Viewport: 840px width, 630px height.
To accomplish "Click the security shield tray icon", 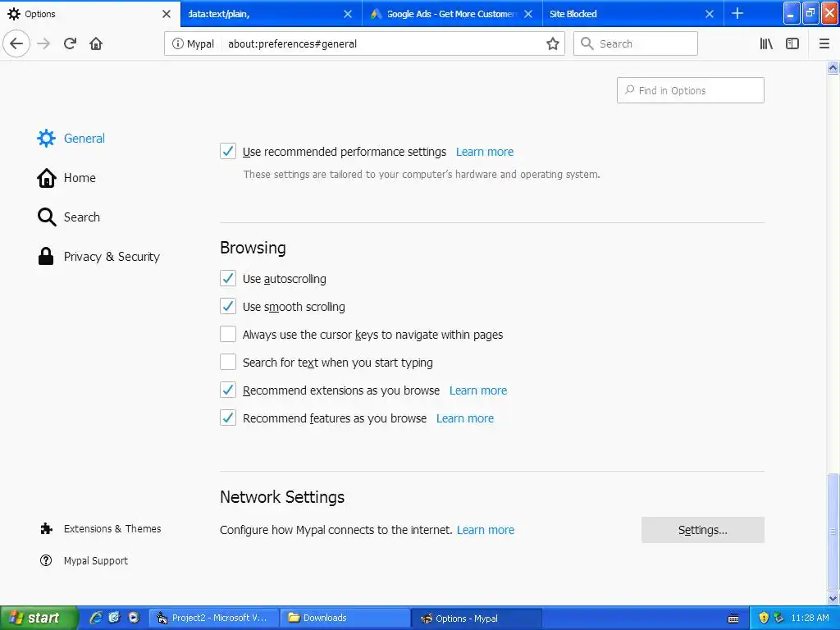I will click(764, 618).
